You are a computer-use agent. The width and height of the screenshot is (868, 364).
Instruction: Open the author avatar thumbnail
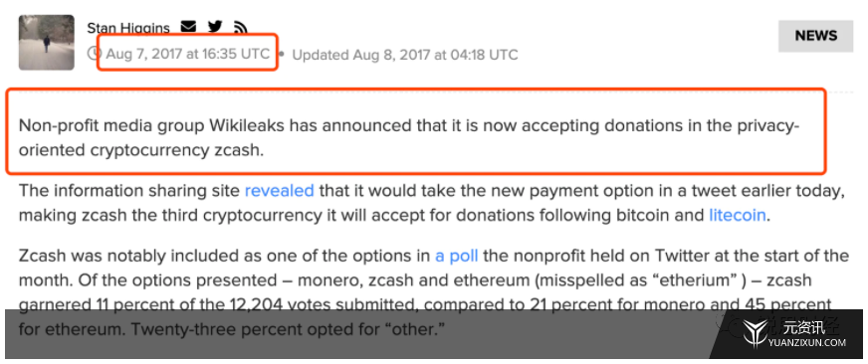click(47, 43)
